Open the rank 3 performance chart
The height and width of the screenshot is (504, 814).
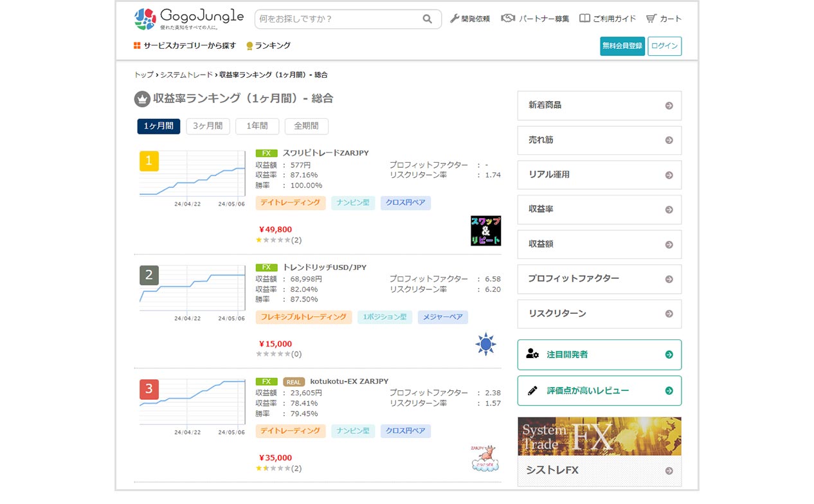pyautogui.click(x=192, y=406)
